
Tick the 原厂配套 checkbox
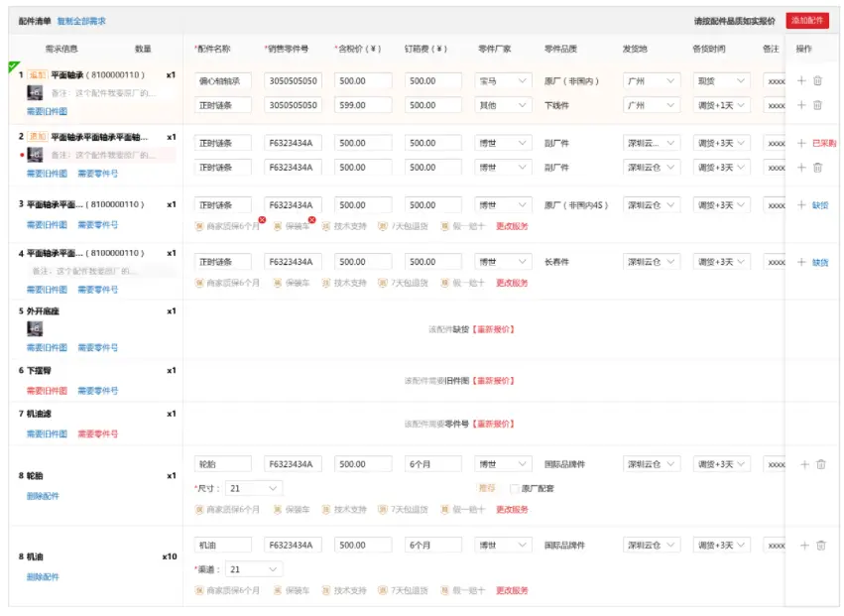[x=514, y=488]
